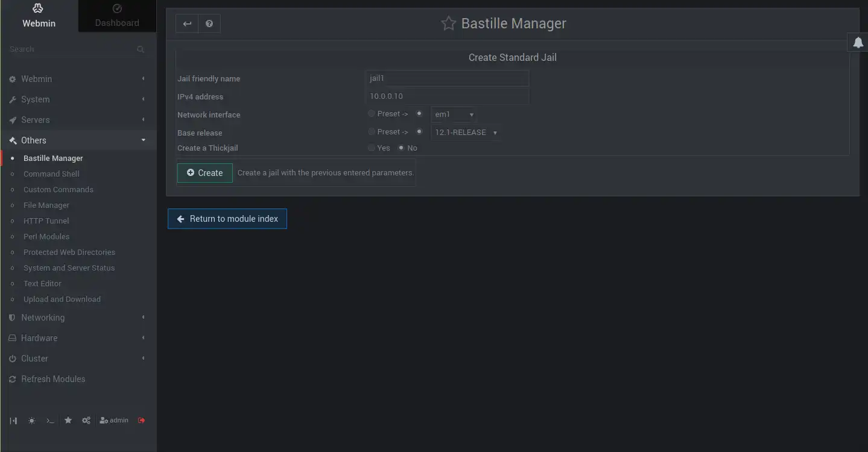868x452 pixels.
Task: Focus the IPv4 address field
Action: pyautogui.click(x=448, y=96)
